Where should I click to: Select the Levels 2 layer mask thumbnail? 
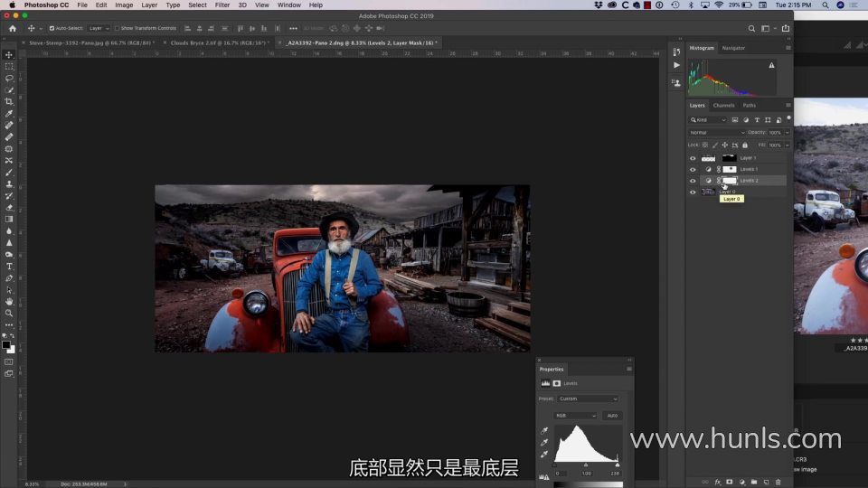point(731,181)
